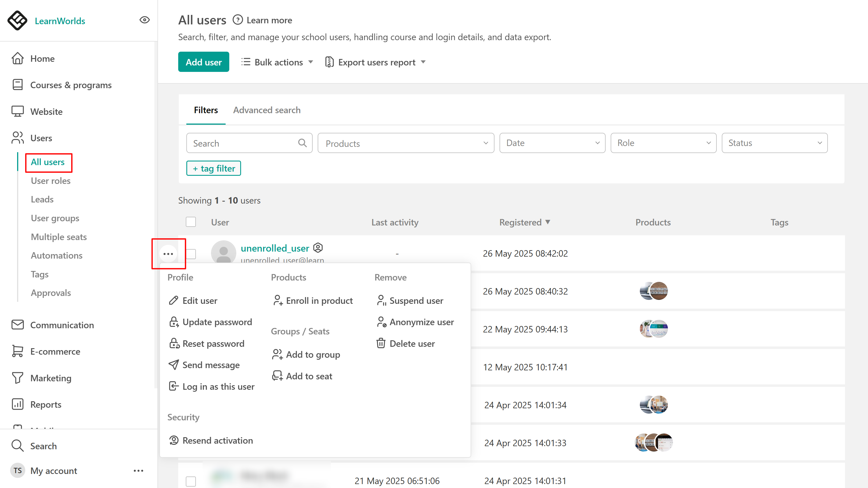
Task: Click the LearnWorlds logo icon
Action: [x=17, y=20]
